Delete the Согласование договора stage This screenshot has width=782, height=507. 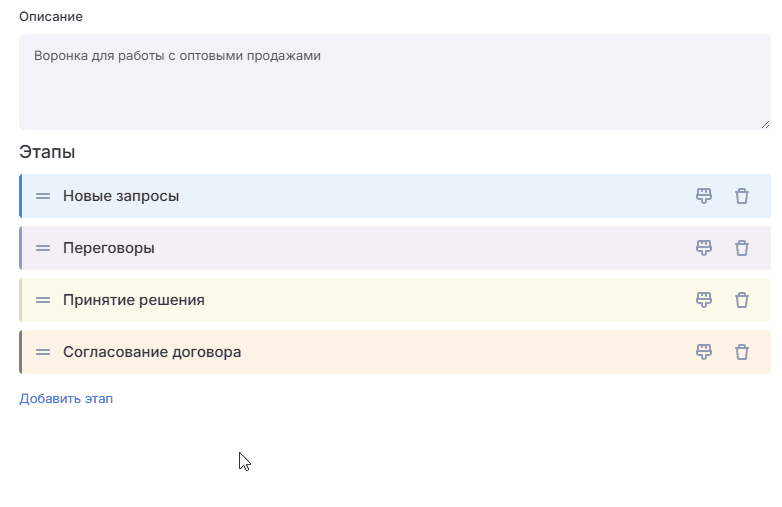tap(742, 352)
